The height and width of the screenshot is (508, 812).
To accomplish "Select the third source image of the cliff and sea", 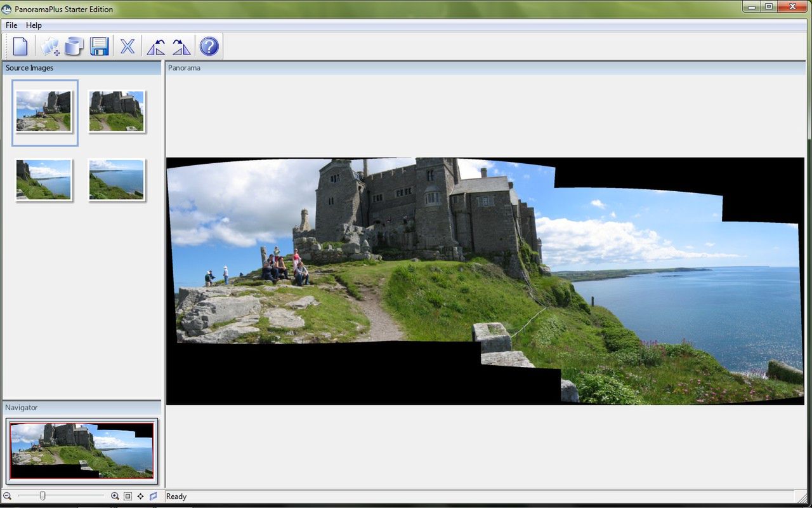I will coord(44,180).
